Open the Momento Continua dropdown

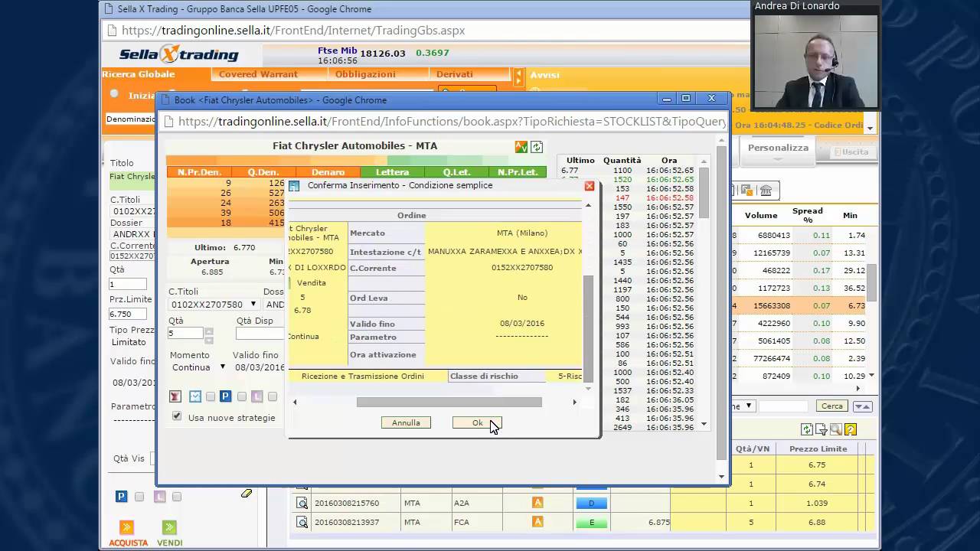pos(198,367)
